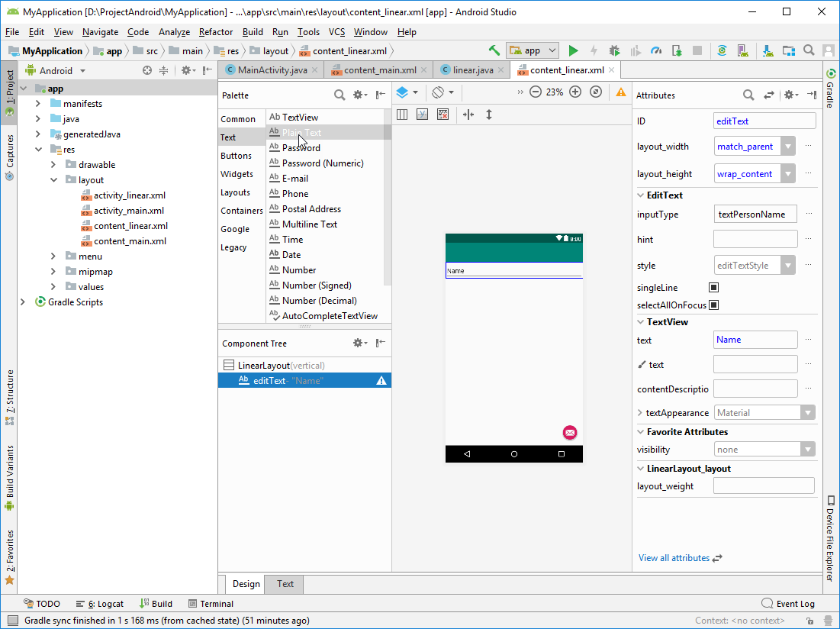Toggle the singleLine checkbox
Image resolution: width=840 pixels, height=629 pixels.
tap(713, 288)
